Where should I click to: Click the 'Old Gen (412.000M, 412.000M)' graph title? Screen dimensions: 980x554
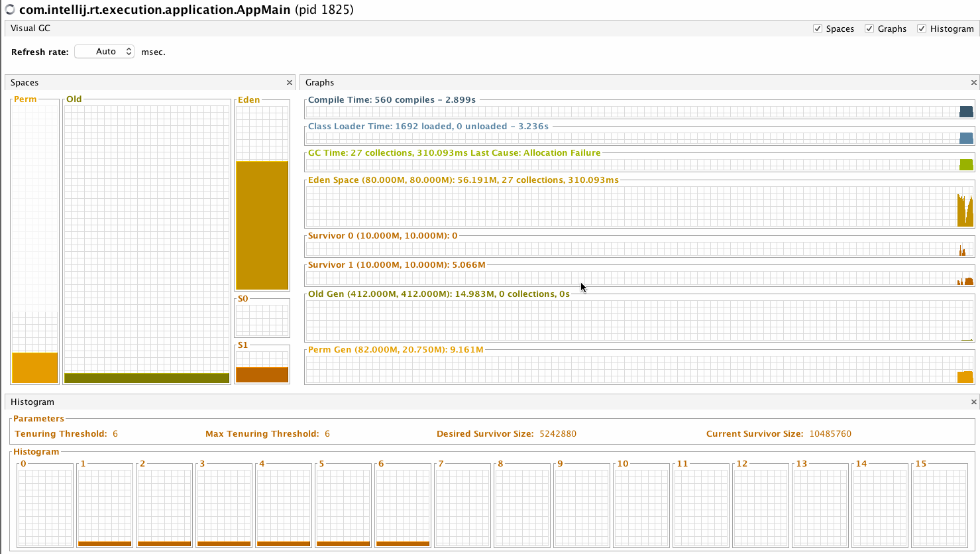point(439,294)
